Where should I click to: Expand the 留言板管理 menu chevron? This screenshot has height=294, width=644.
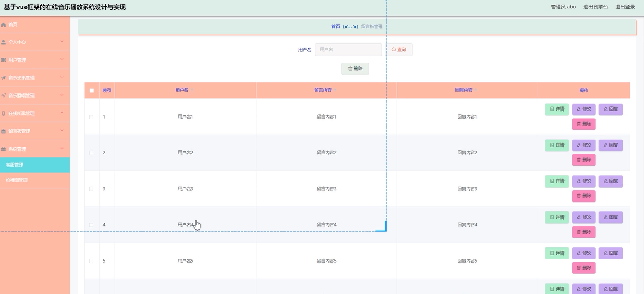pos(62,131)
